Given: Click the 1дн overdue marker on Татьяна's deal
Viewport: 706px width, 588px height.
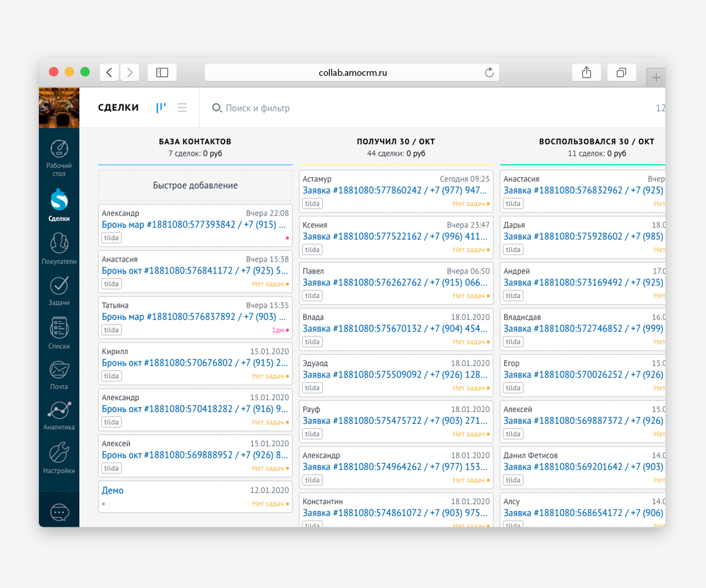Looking at the screenshot, I should coord(280,330).
